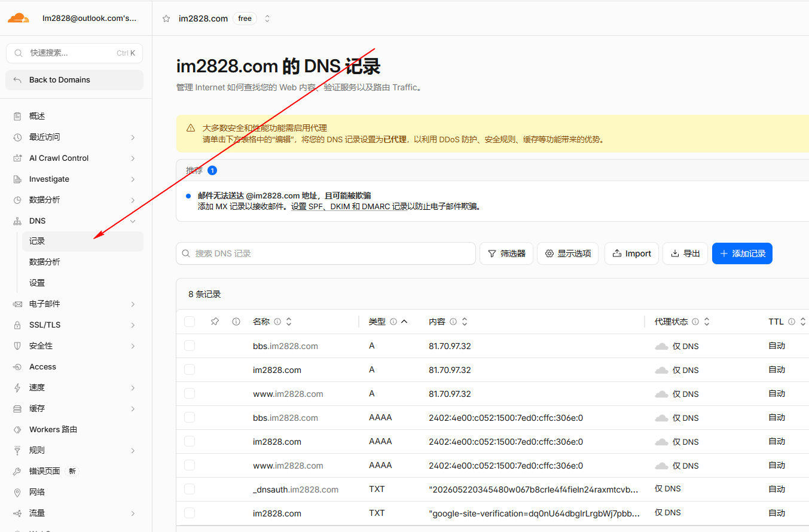Check the im2828.com AAAA record checkbox

click(190, 441)
